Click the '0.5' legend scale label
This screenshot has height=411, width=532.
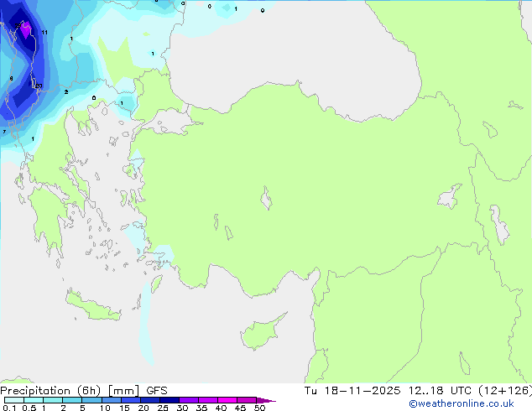pos(29,408)
